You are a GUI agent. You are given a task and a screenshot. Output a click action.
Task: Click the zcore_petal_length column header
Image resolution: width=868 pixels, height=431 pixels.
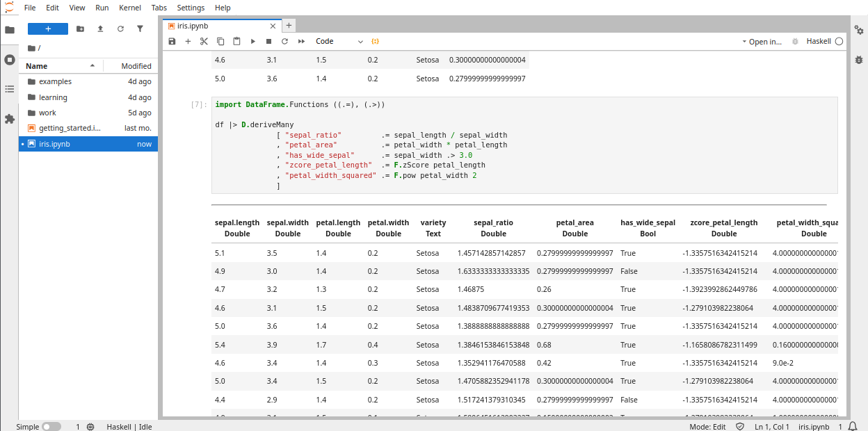click(723, 228)
